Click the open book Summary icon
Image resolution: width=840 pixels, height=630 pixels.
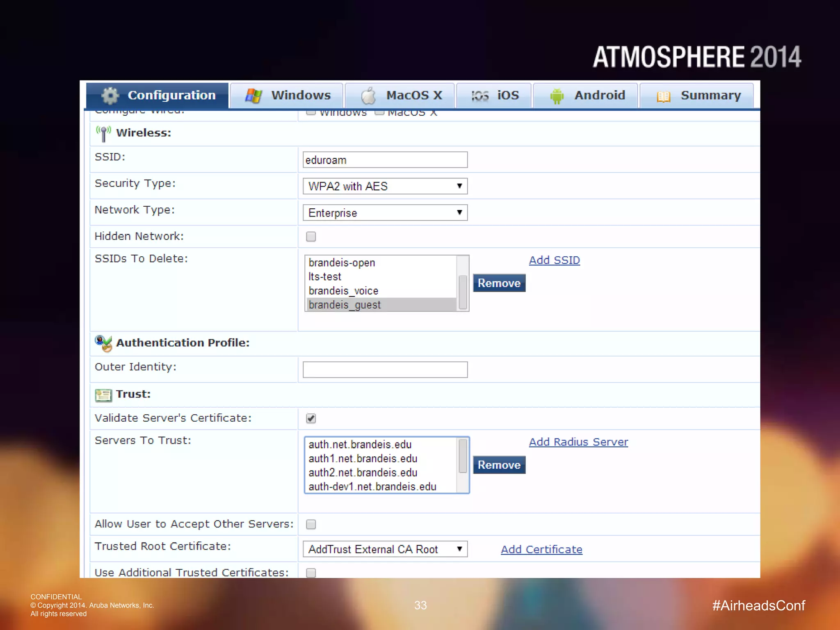pyautogui.click(x=663, y=96)
